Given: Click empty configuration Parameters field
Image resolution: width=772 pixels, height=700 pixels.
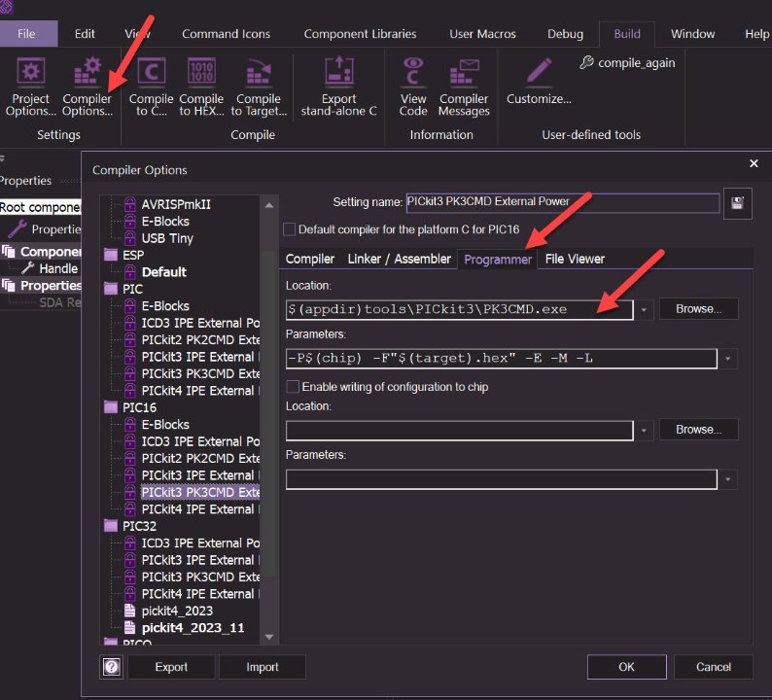Looking at the screenshot, I should (501, 479).
